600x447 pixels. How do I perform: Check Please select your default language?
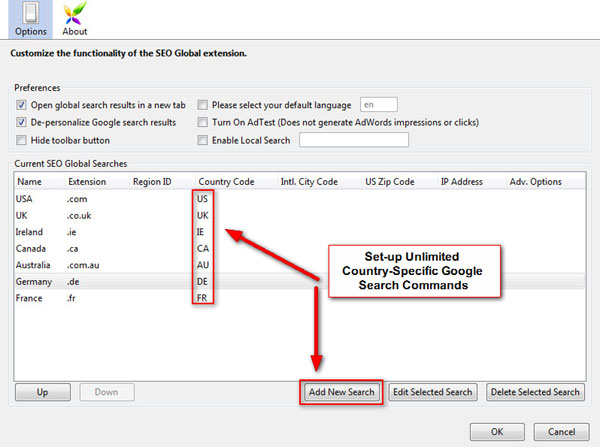[x=202, y=105]
